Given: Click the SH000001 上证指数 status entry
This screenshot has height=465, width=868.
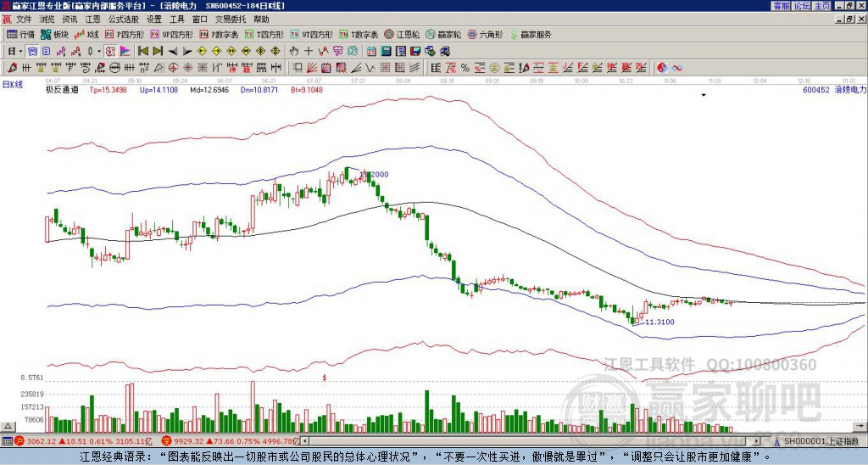Looking at the screenshot, I should 821,441.
